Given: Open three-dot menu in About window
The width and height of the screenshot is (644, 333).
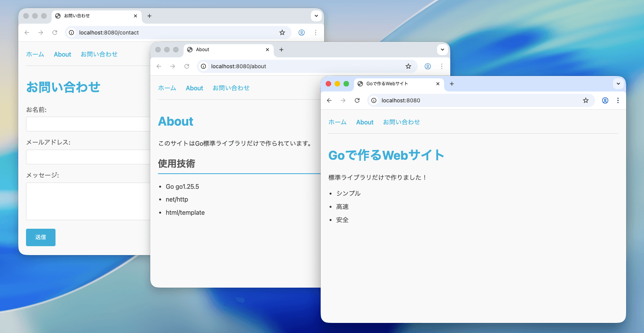Looking at the screenshot, I should click(x=442, y=66).
